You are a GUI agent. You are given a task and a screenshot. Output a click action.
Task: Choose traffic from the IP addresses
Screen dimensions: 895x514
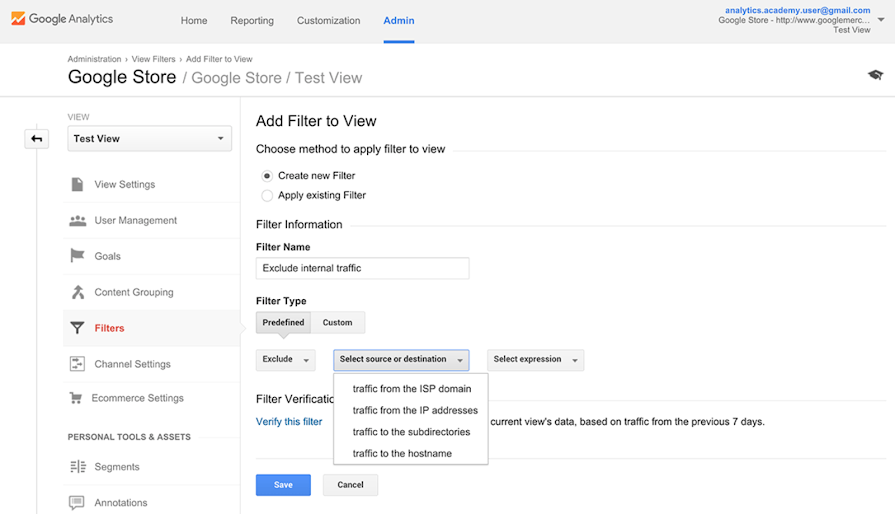tap(415, 410)
